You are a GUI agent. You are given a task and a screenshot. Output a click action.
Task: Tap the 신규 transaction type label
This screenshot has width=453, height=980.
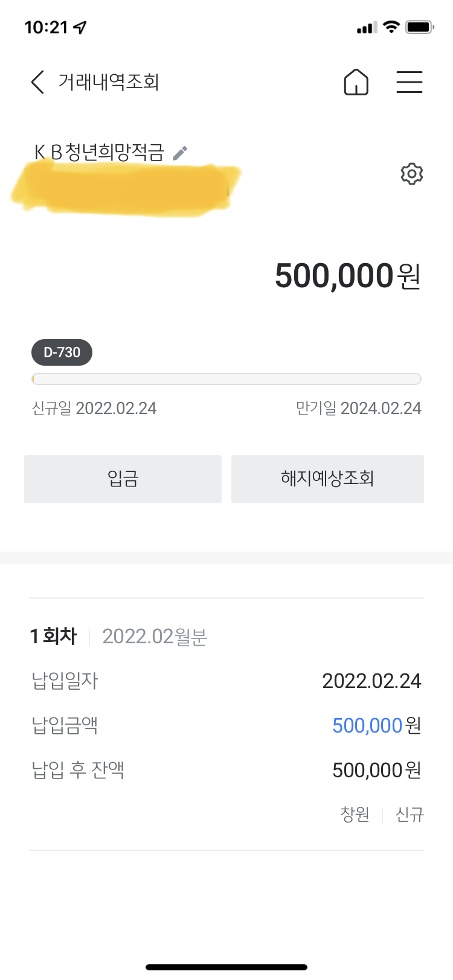[x=410, y=815]
